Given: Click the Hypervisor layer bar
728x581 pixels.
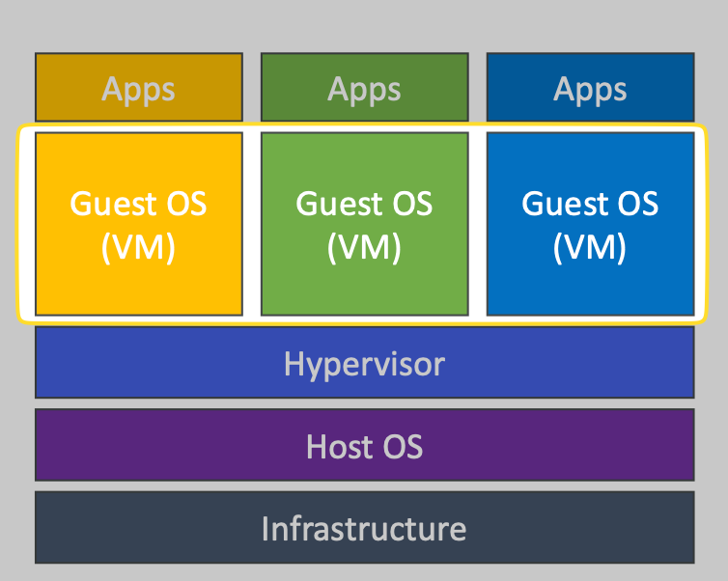Looking at the screenshot, I should click(x=364, y=363).
